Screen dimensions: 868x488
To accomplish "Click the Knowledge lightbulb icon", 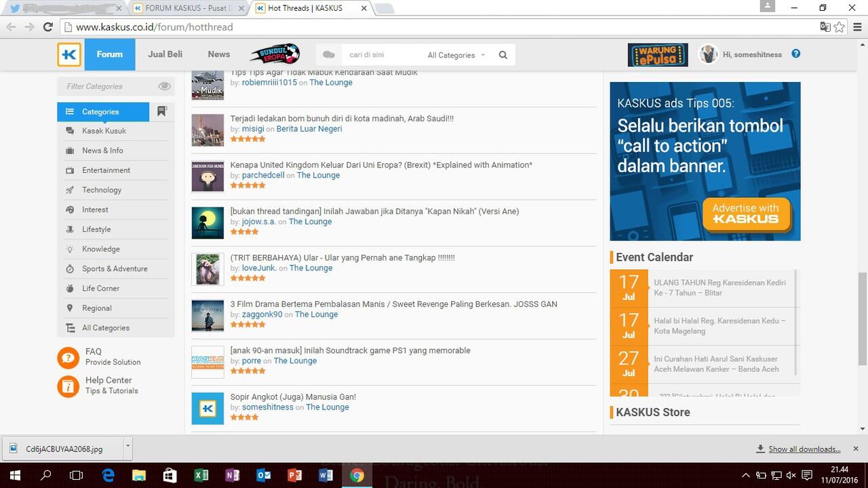I will (x=70, y=249).
